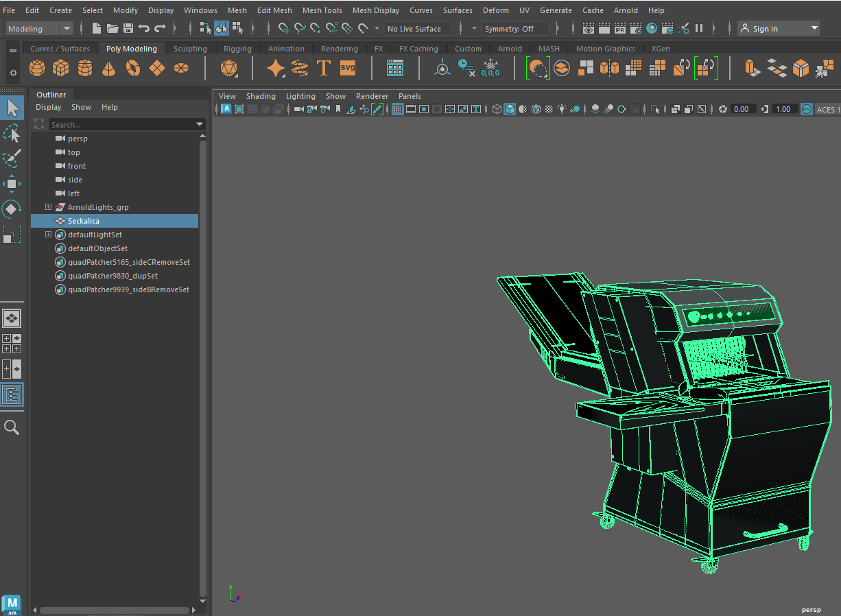The width and height of the screenshot is (841, 616).
Task: Click the Outliner search field
Action: click(x=122, y=125)
